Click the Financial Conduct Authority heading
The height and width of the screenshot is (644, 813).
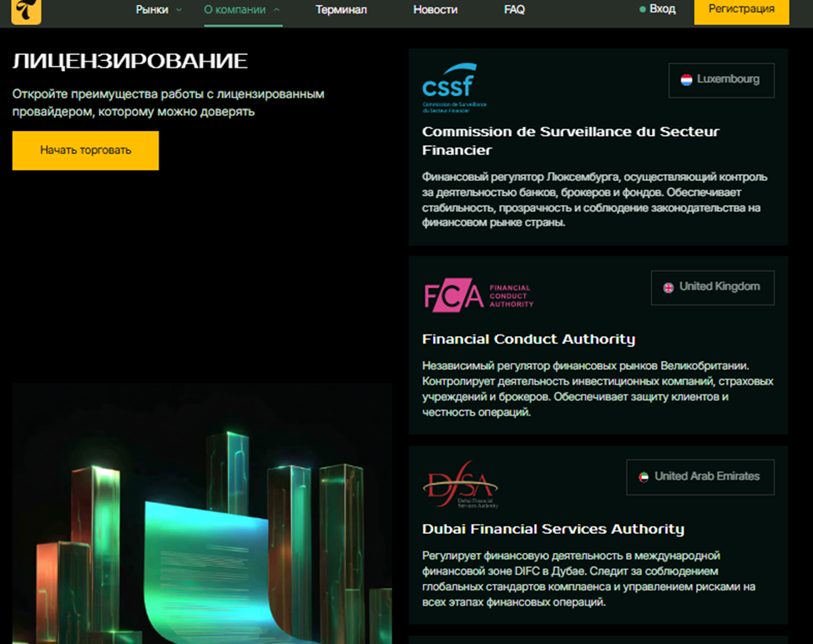[x=528, y=340]
